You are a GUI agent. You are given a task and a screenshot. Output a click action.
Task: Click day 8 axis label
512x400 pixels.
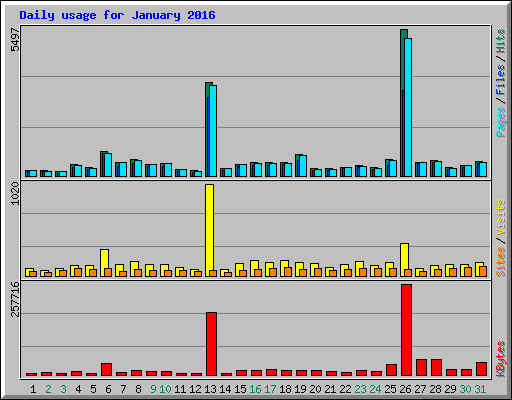coord(138,389)
